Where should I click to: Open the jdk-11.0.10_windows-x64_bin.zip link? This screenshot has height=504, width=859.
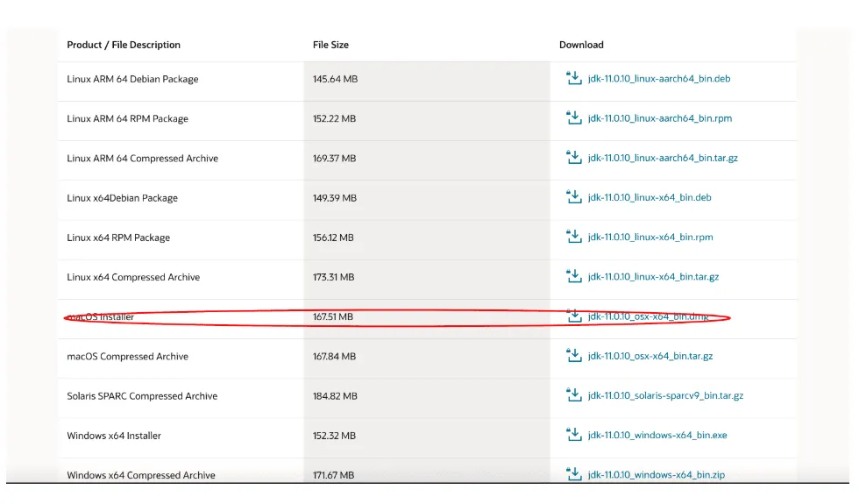click(x=657, y=475)
